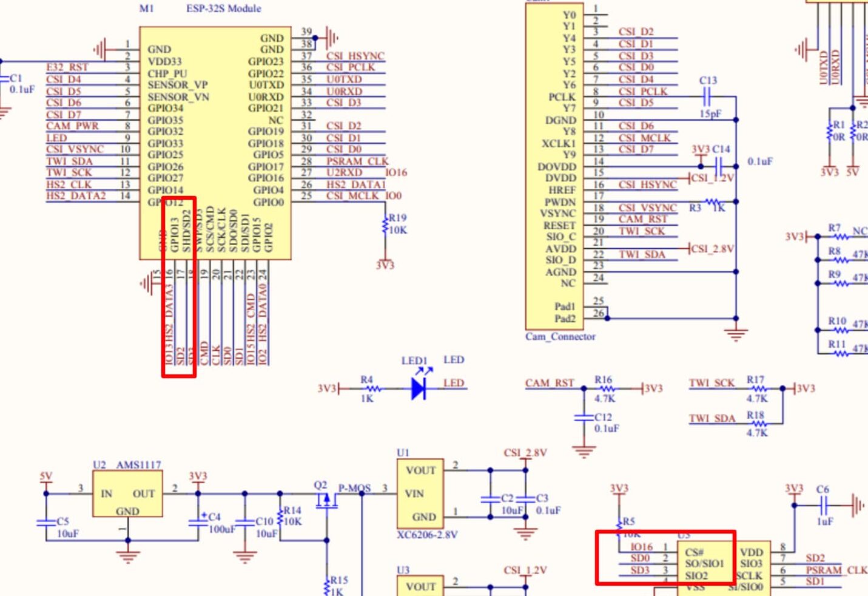
Task: Click the Cam_Connector label
Action: click(x=560, y=336)
